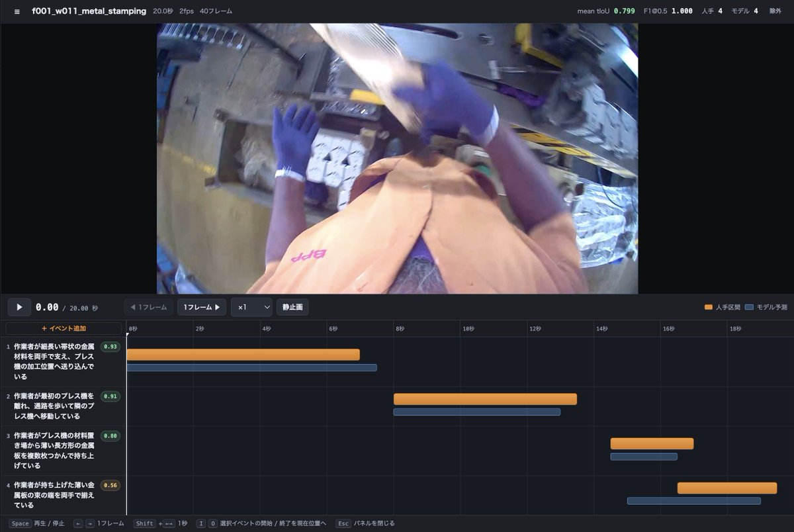The width and height of the screenshot is (794, 532).
Task: Click the 0.56 score badge
Action: 110,486
